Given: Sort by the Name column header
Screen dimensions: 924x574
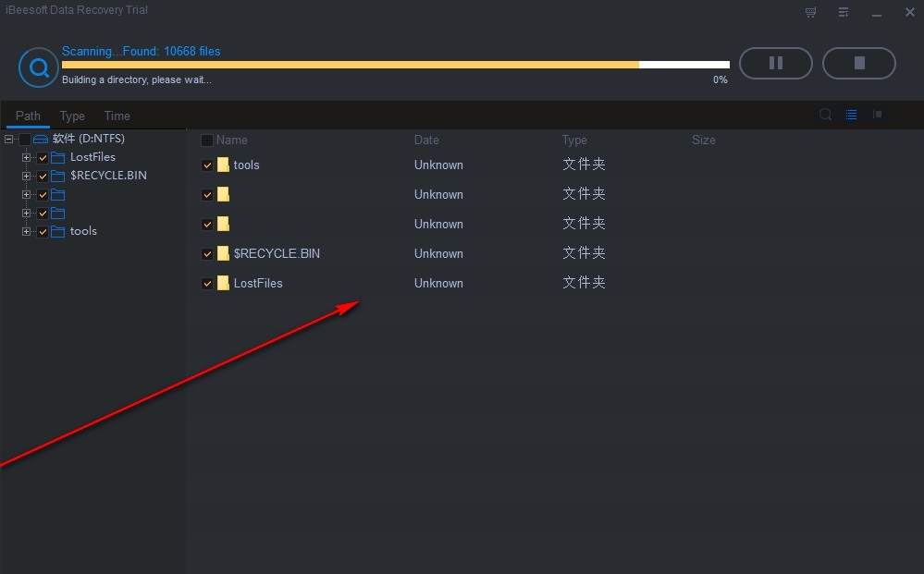Looking at the screenshot, I should [231, 140].
